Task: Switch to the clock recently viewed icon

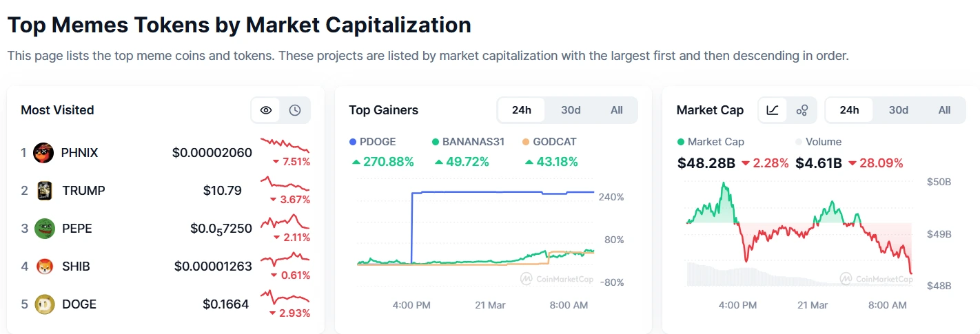Action: 295,110
